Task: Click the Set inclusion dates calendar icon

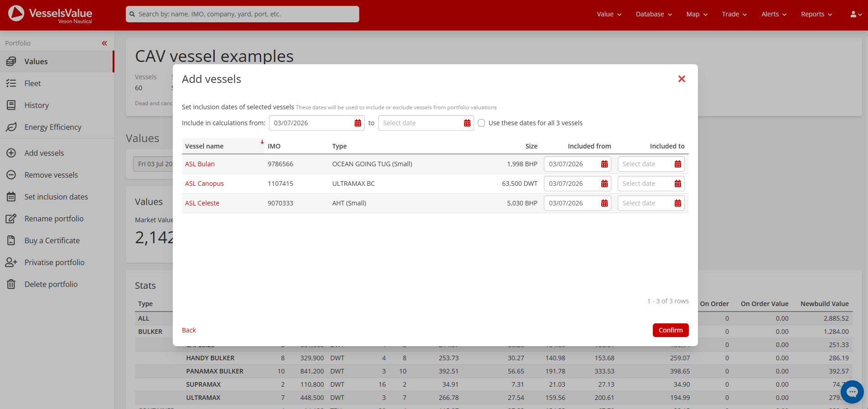Action: (x=11, y=197)
